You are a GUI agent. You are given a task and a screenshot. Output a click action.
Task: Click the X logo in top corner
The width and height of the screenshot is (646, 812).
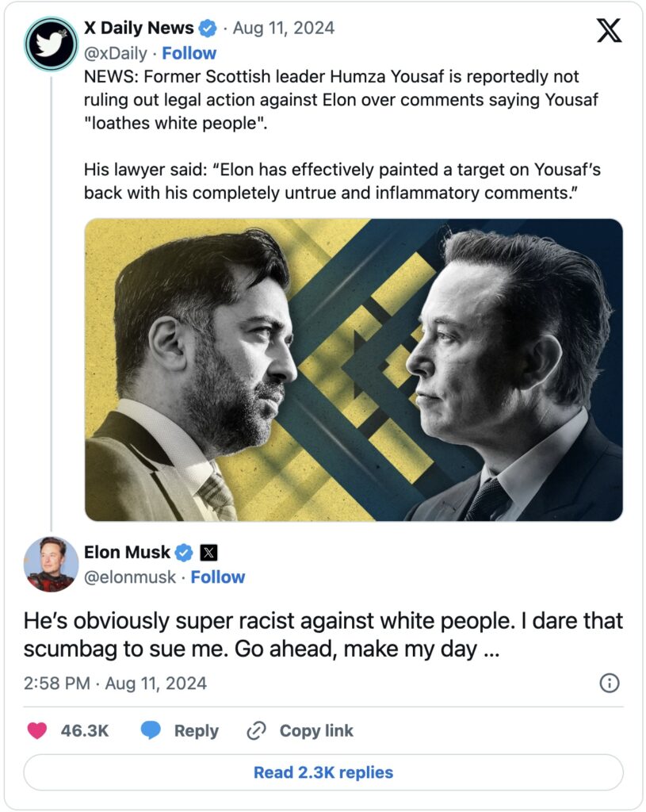(609, 29)
